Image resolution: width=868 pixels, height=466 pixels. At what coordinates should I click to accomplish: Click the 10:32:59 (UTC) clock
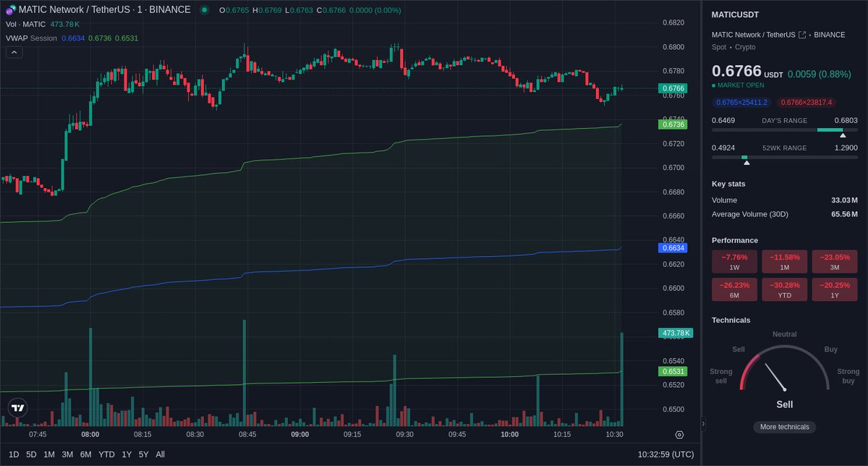[665, 454]
